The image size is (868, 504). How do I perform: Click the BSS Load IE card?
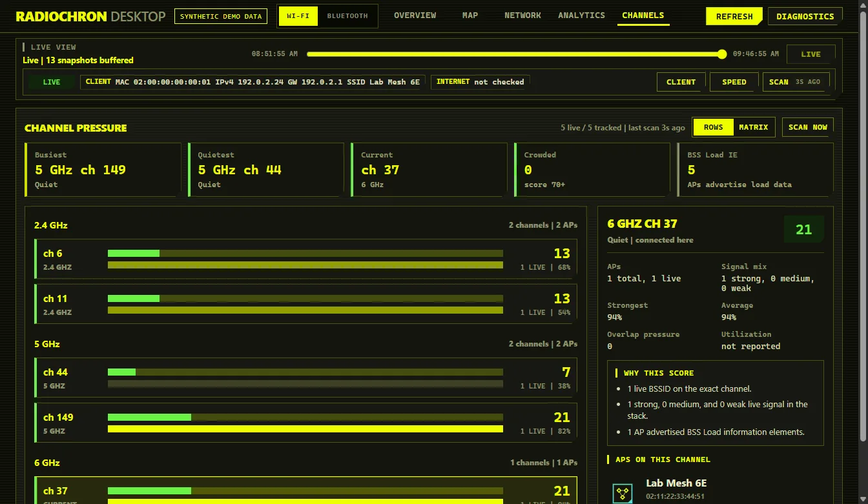[x=755, y=170]
